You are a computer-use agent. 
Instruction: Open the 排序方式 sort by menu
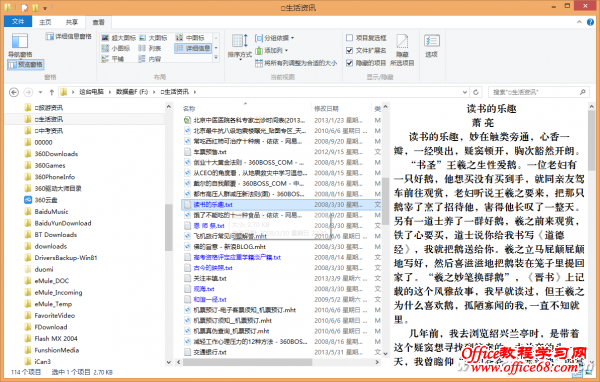240,47
